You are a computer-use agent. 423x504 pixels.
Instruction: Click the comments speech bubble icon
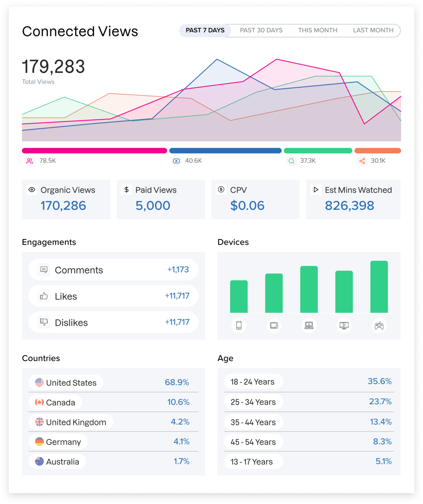pos(44,269)
